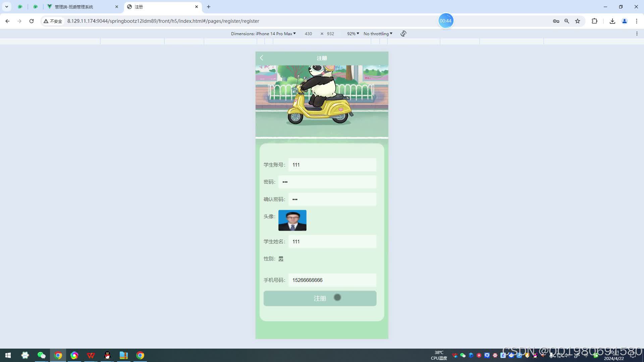Open WeChat from the Windows taskbar

pyautogui.click(x=41, y=355)
